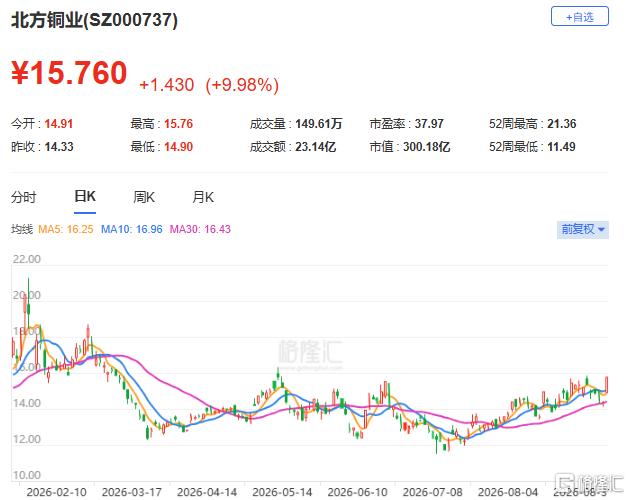Click the 2026-07-08 date axis label
The width and height of the screenshot is (630, 500).
click(x=433, y=492)
